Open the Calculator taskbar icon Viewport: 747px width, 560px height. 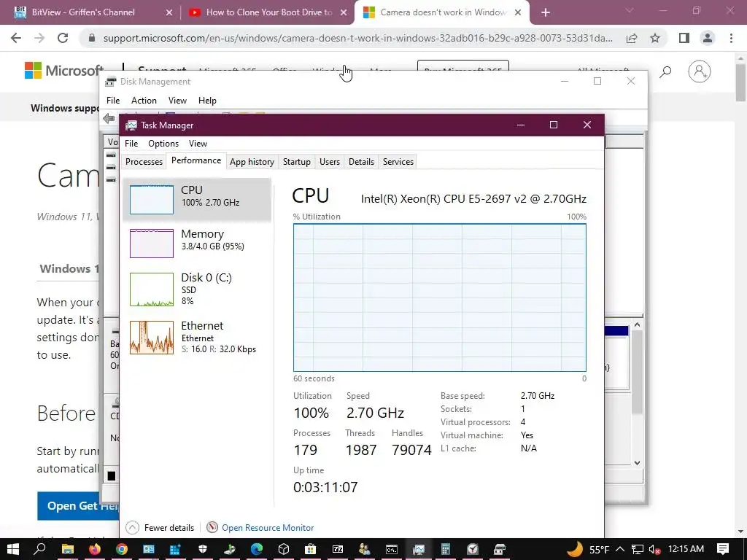pyautogui.click(x=446, y=549)
